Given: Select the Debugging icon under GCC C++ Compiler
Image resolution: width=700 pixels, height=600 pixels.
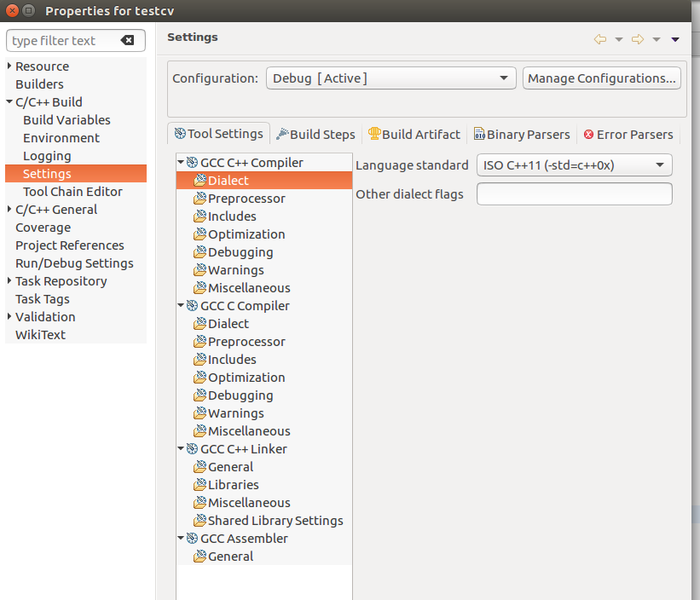Looking at the screenshot, I should point(199,251).
